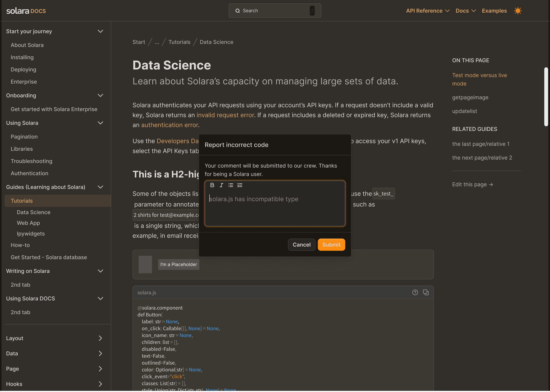Open the Solara DOCS logo home link
The width and height of the screenshot is (550, 392).
tap(26, 11)
